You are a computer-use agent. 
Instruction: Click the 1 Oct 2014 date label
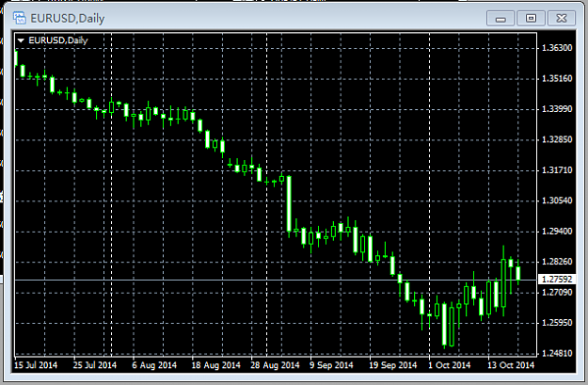click(x=450, y=364)
